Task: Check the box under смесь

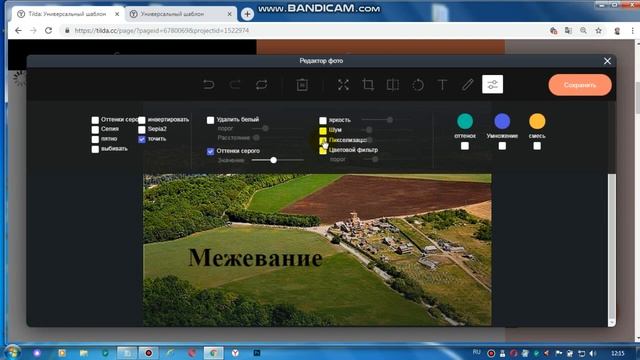Action: [x=537, y=146]
